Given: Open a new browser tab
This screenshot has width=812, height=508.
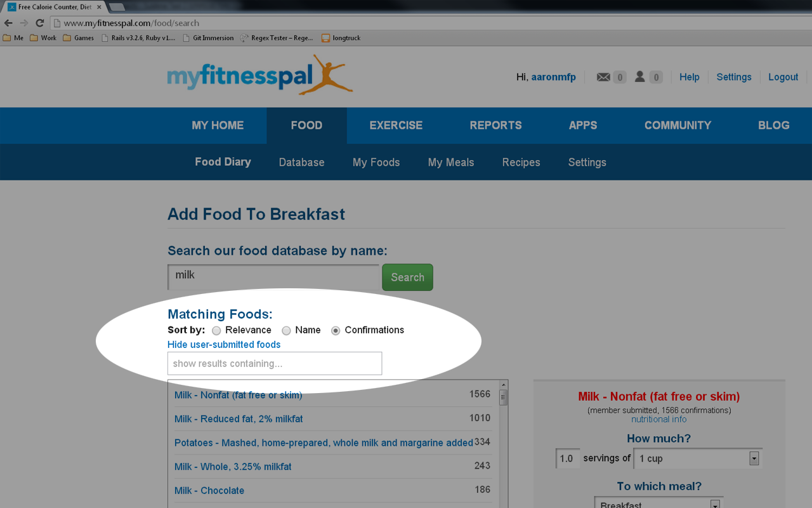Looking at the screenshot, I should pos(117,7).
